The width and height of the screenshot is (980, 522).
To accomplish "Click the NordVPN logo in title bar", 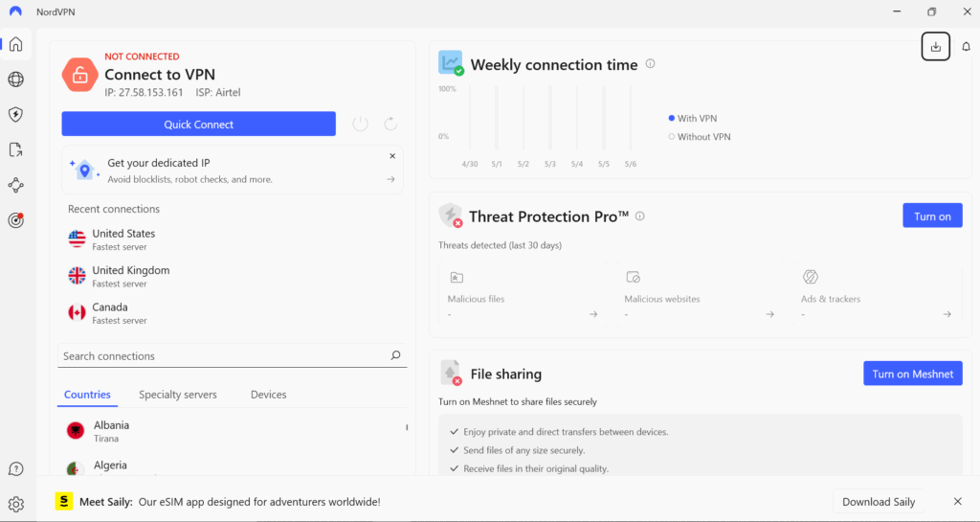I will point(15,11).
